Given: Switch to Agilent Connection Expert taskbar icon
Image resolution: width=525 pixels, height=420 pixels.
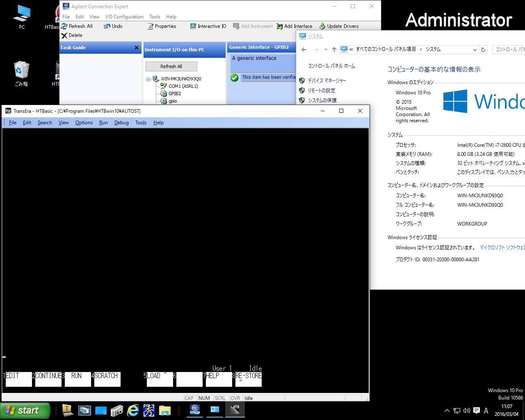Looking at the screenshot, I should pyautogui.click(x=196, y=410).
